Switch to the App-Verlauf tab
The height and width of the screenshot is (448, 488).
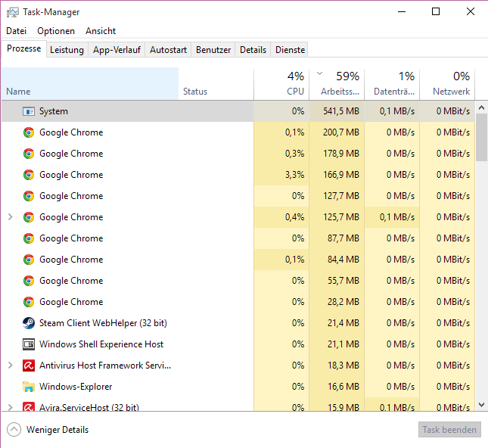point(117,50)
